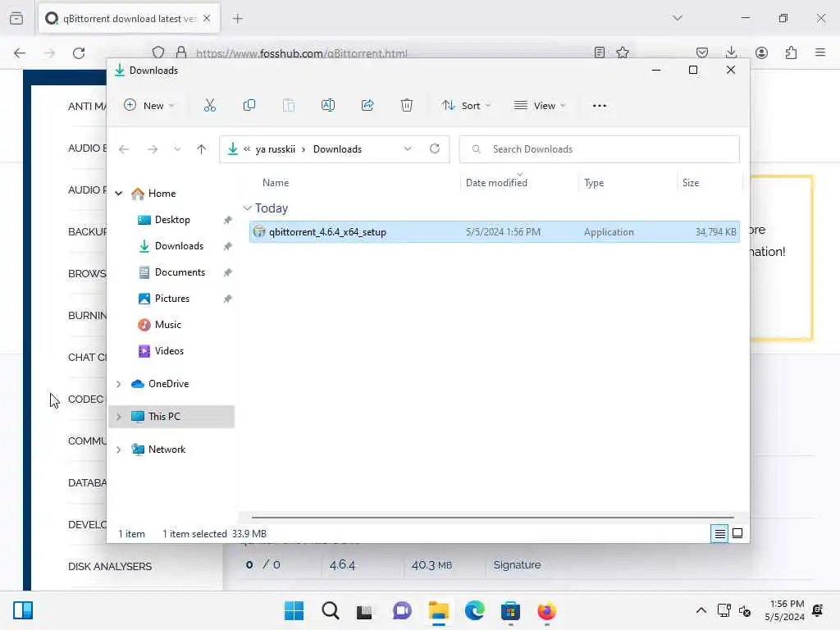The width and height of the screenshot is (840, 630).
Task: Select Pictures in navigation pane
Action: tap(171, 299)
